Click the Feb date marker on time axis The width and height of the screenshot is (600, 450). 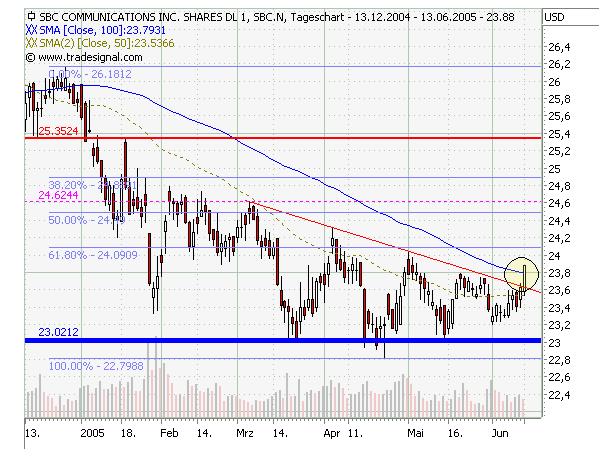(168, 436)
